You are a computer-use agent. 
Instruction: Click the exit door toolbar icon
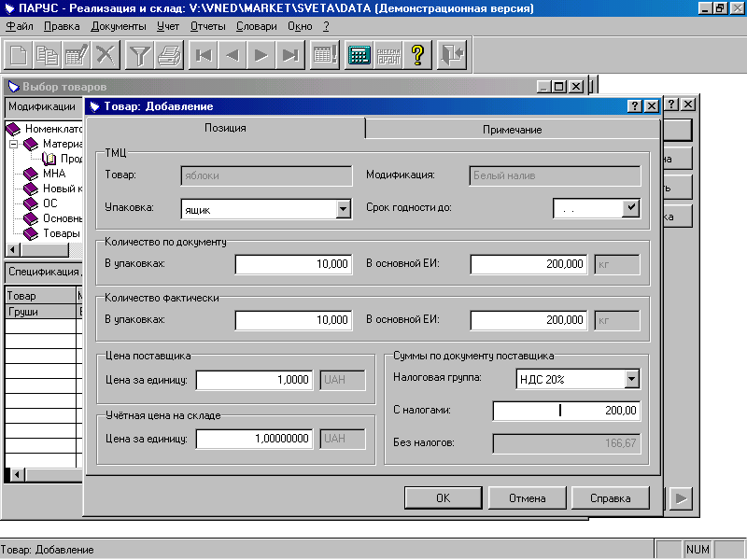point(451,55)
